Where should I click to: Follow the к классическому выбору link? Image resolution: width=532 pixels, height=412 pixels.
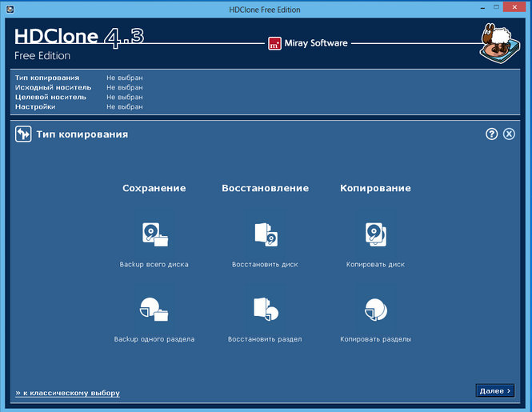pyautogui.click(x=67, y=393)
